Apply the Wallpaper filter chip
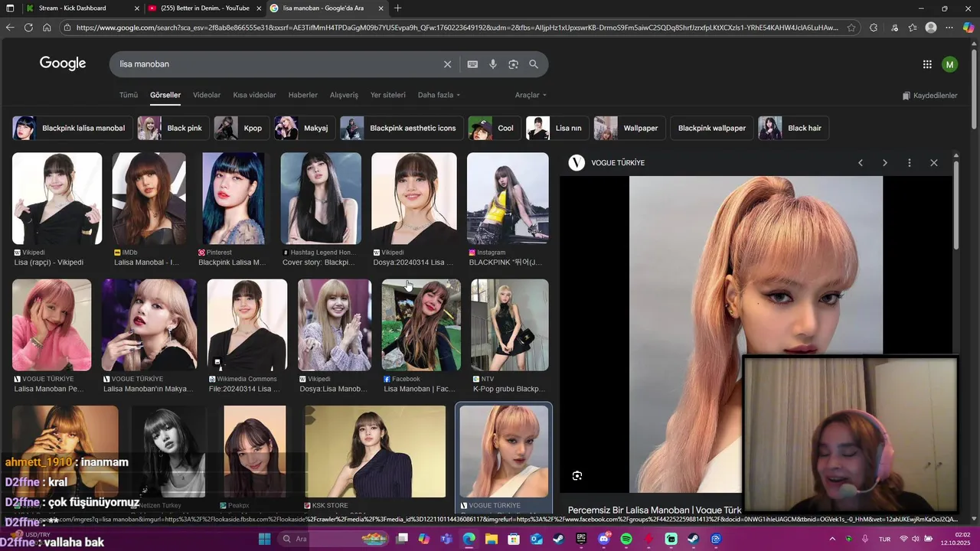The image size is (980, 551). [629, 128]
